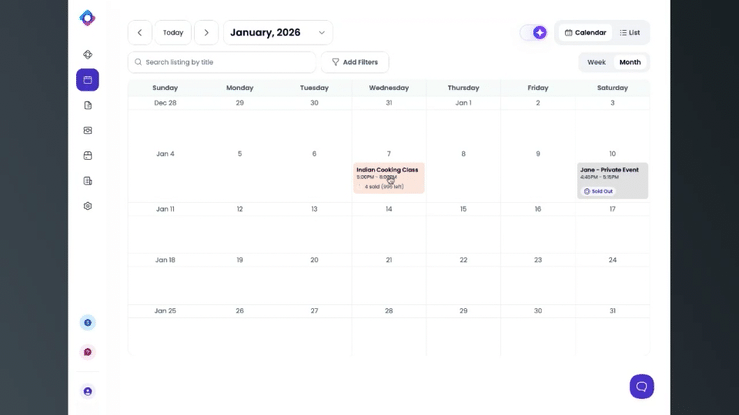This screenshot has height=415, width=739.
Task: Open the first sidebar icon below logo
Action: pos(87,55)
